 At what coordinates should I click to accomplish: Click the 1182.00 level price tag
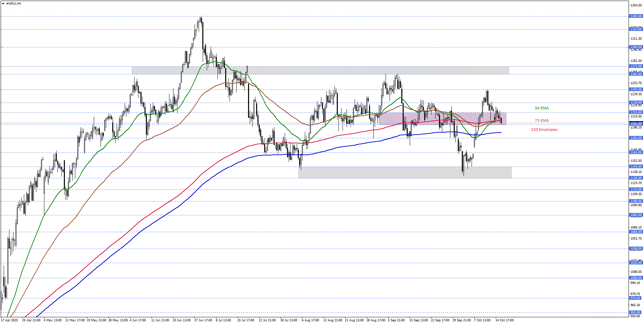636,138
